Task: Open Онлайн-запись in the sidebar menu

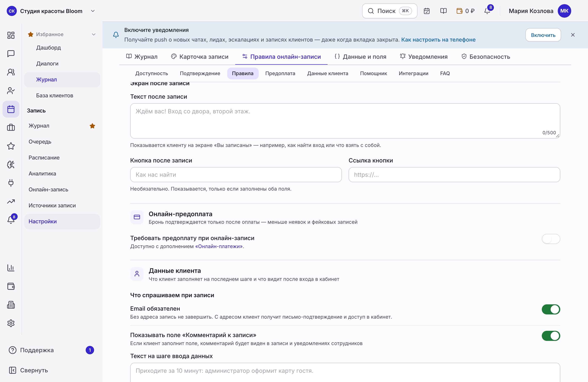Action: pyautogui.click(x=49, y=190)
